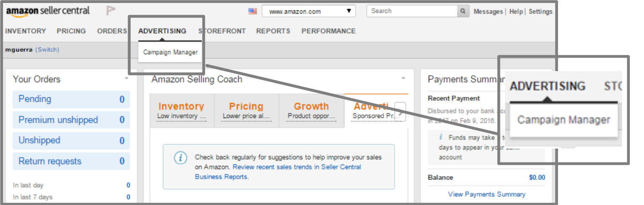This screenshot has height=205, width=644.
Task: Click the search magnifier button
Action: click(x=463, y=11)
